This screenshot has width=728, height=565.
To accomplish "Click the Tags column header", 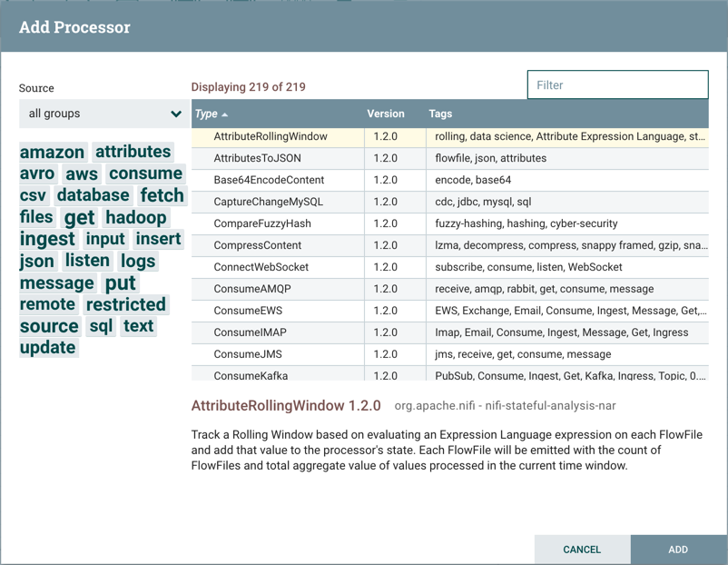I will click(440, 114).
